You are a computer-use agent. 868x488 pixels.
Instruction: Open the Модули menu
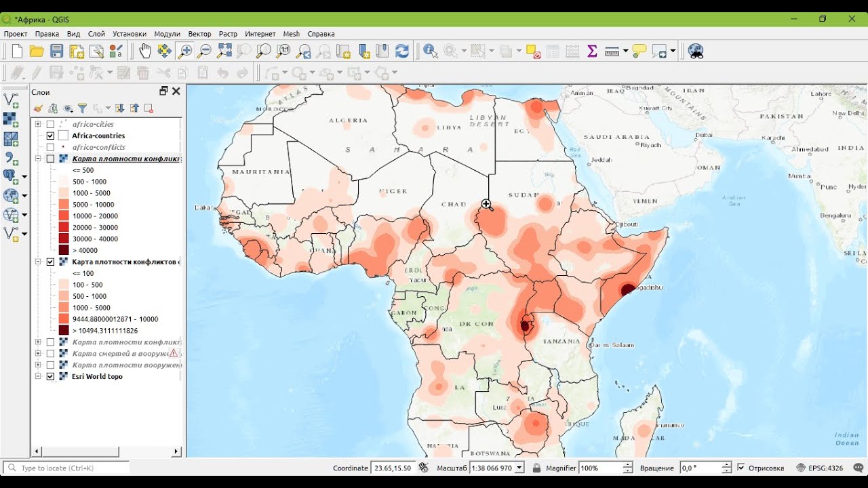(167, 34)
